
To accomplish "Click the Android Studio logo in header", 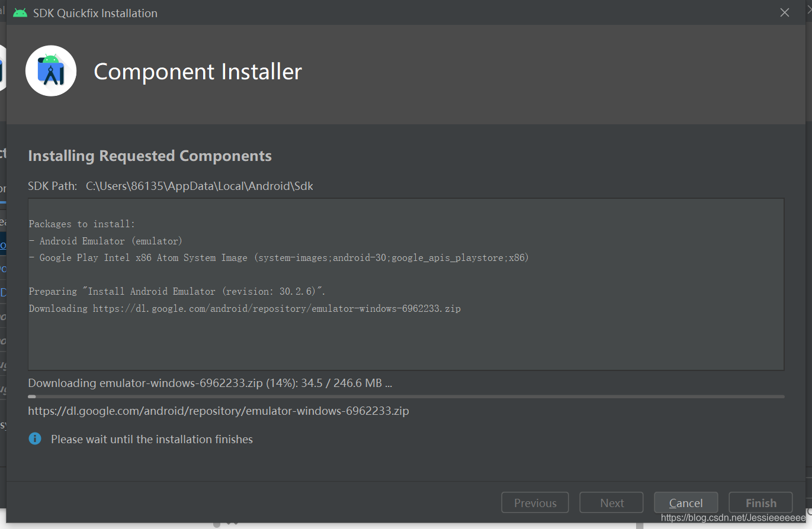I will 51,71.
